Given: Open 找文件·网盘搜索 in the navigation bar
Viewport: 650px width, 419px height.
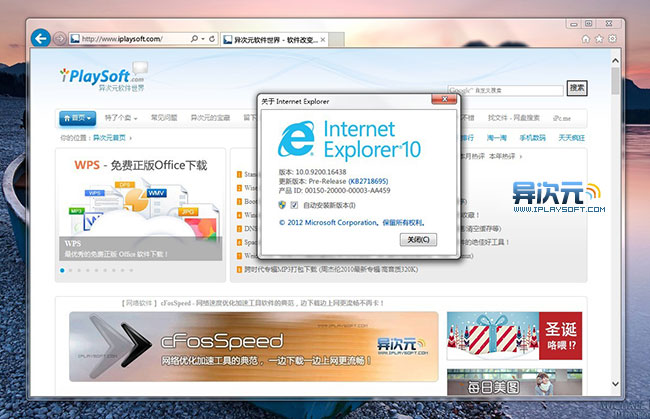Looking at the screenshot, I should [x=514, y=118].
